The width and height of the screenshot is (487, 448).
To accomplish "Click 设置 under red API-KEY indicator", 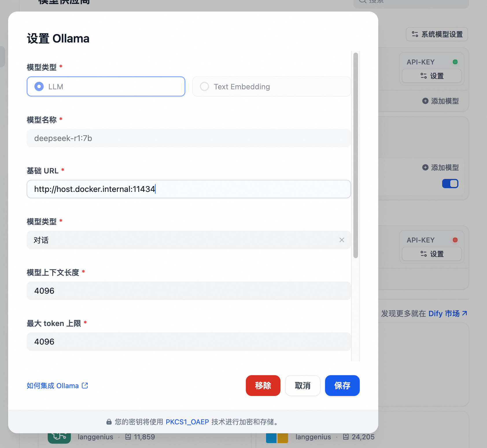I will (432, 254).
